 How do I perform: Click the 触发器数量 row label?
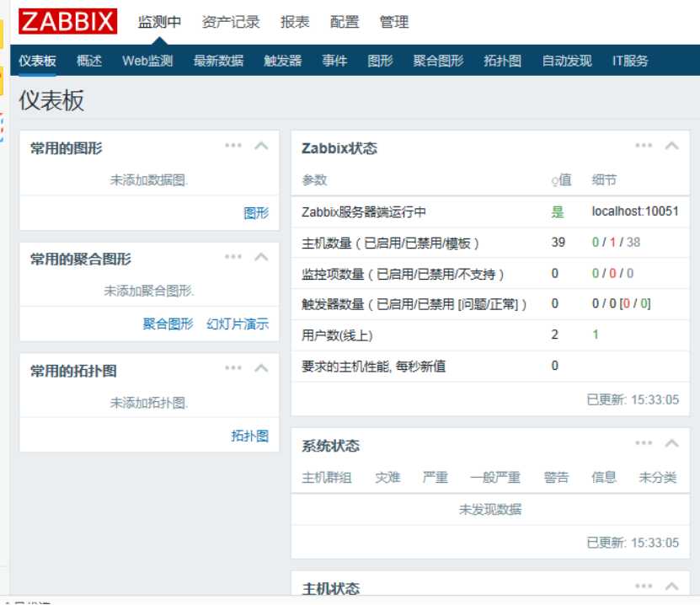pos(414,304)
